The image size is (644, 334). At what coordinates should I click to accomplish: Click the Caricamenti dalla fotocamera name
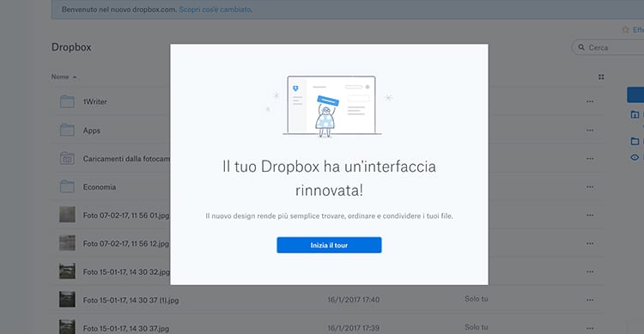(126, 159)
